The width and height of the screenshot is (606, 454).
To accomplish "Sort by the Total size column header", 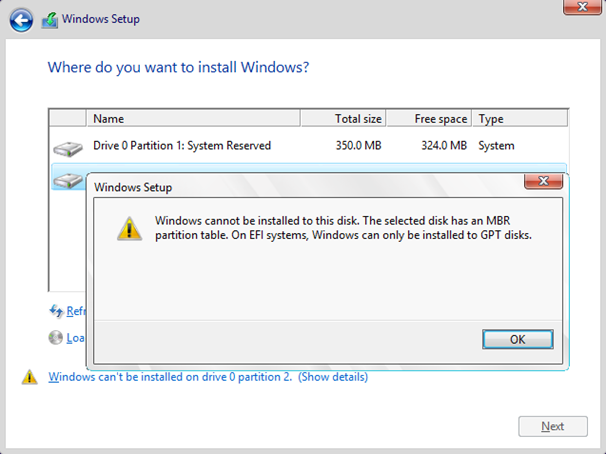I will [343, 118].
